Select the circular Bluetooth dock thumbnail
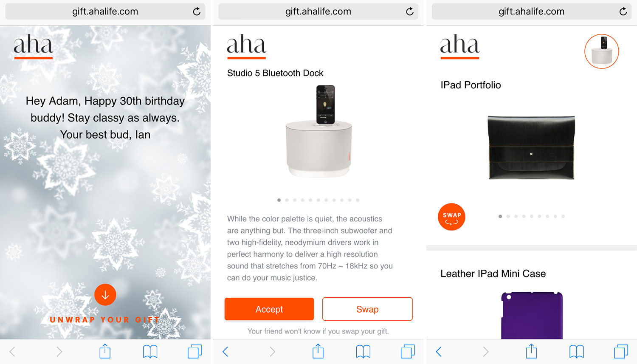Screen dimensions: 637x364 tap(602, 51)
